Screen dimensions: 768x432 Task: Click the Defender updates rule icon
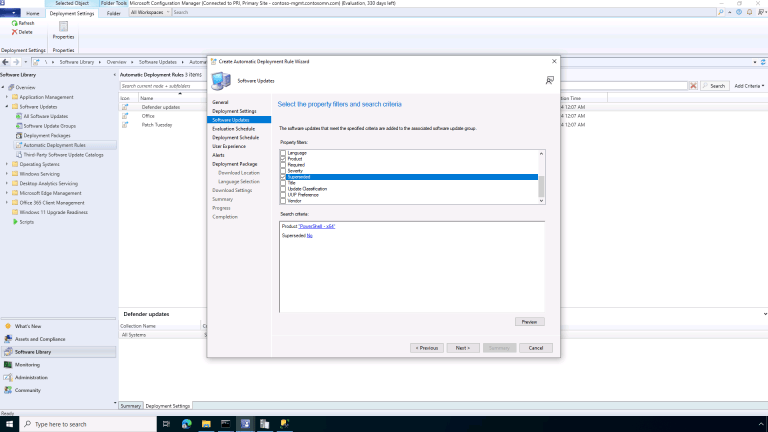[125, 107]
